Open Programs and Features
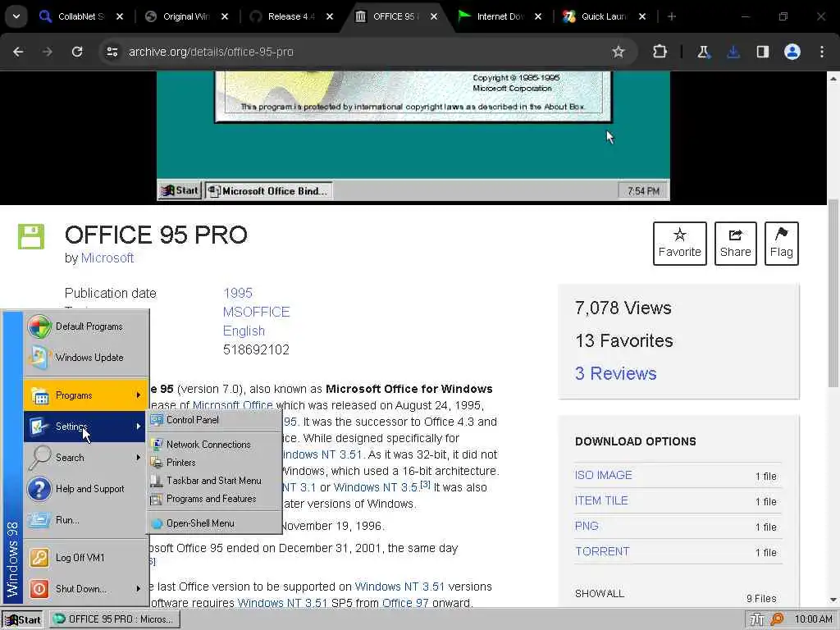Viewport: 840px width, 630px height. [x=214, y=499]
